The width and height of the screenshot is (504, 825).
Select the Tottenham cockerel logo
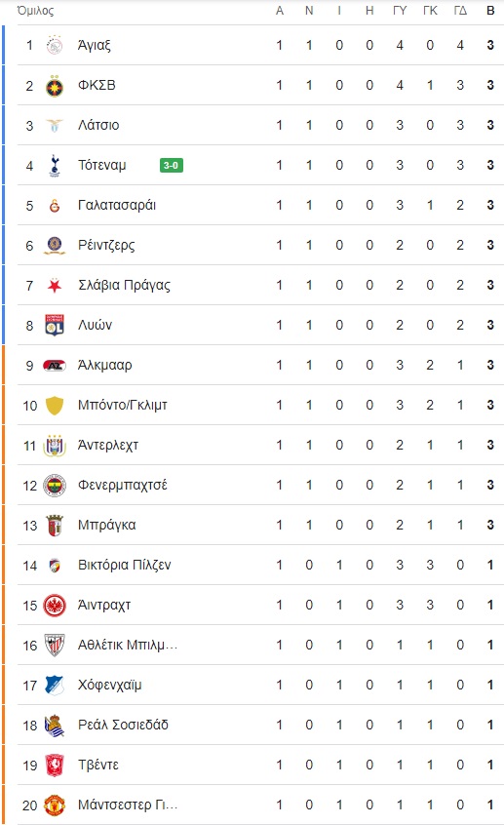click(x=55, y=165)
